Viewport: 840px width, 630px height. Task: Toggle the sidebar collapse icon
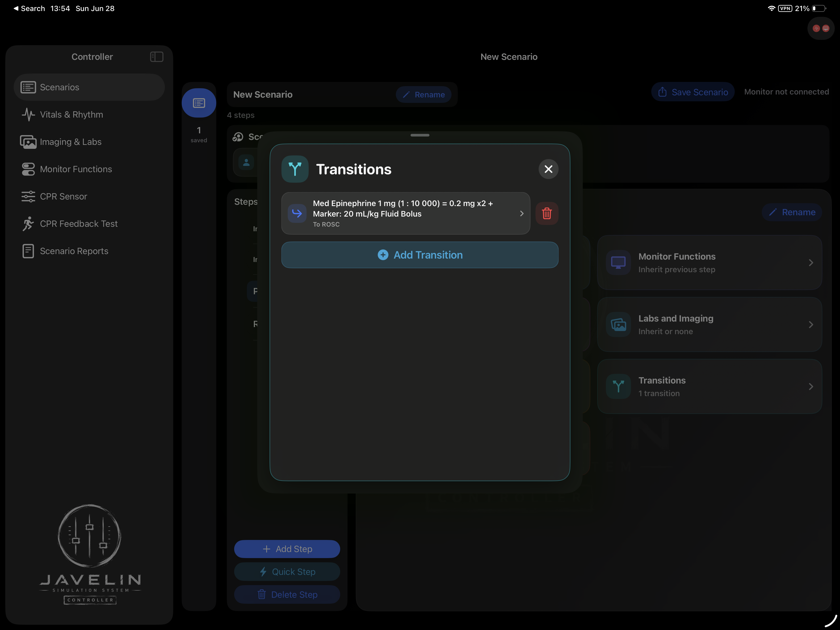click(x=156, y=57)
